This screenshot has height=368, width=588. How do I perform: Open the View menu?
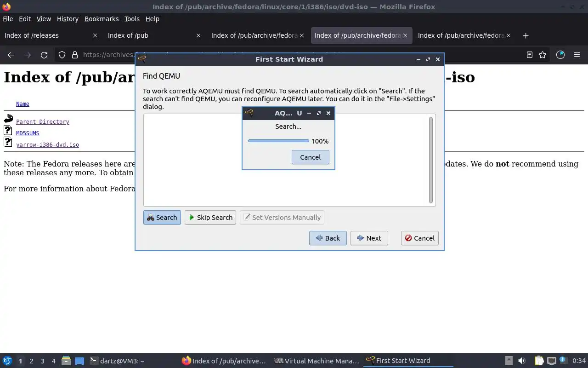click(x=44, y=19)
